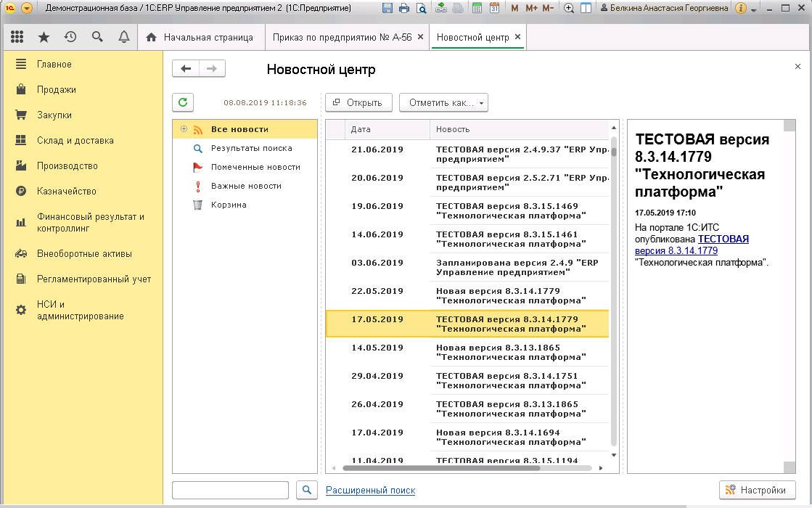
Task: Select Результаты поиска in tree
Action: coord(251,148)
